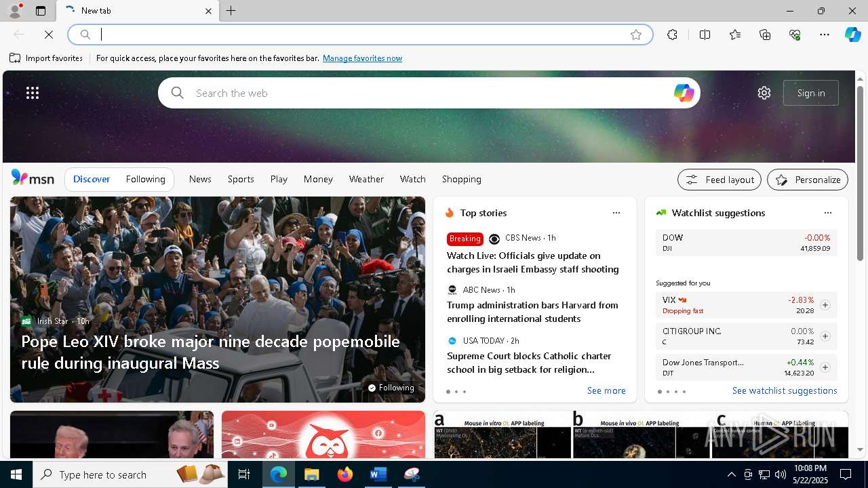868x488 pixels.
Task: Add this page to favorites star
Action: point(636,35)
